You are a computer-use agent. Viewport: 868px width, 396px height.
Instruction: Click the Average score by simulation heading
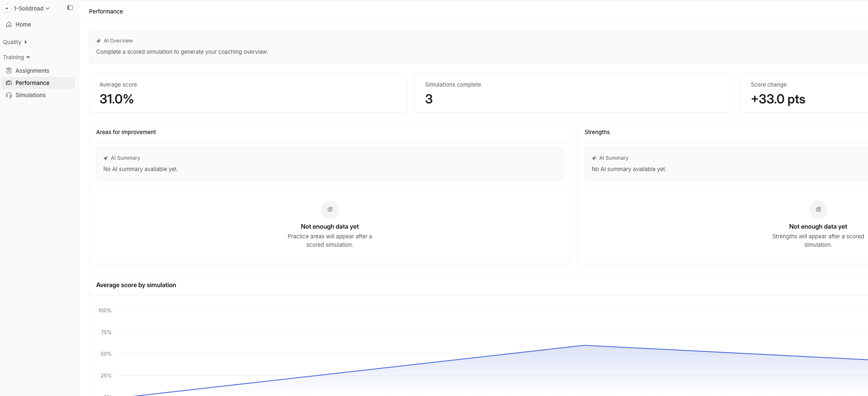[x=136, y=285]
